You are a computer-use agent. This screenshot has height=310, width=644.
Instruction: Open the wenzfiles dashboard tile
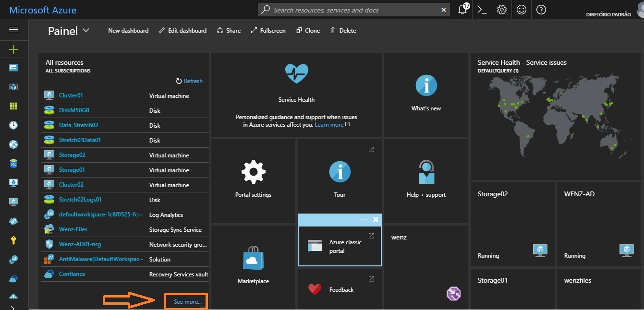coord(599,289)
